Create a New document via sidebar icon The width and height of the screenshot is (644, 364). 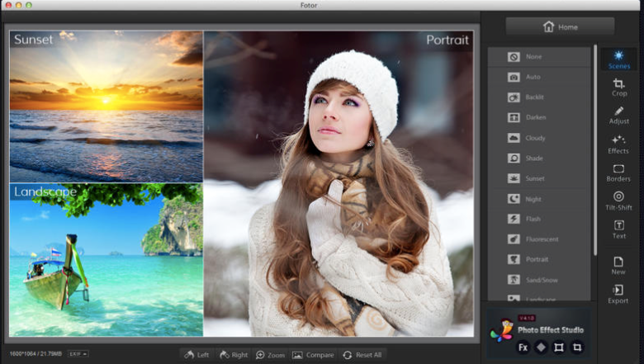(618, 266)
